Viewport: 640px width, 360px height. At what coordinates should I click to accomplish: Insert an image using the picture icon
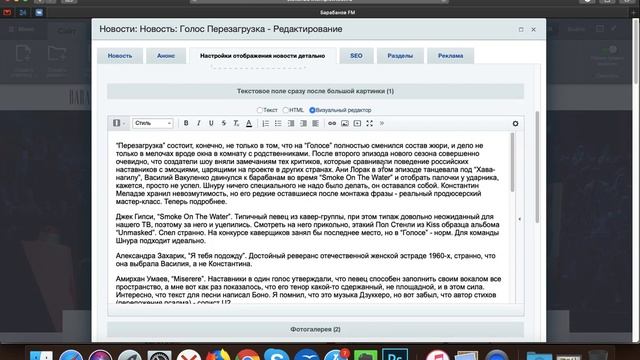coord(345,123)
